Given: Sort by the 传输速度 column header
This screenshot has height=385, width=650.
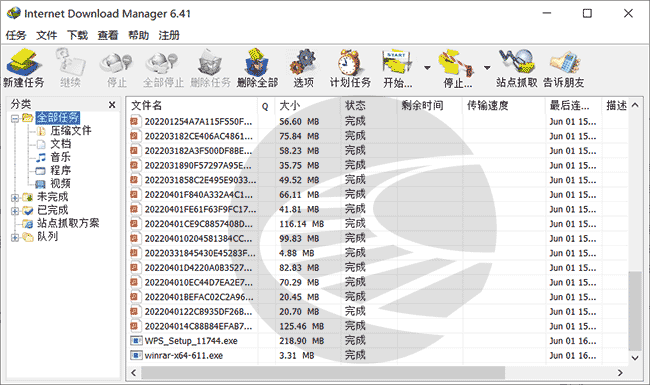Looking at the screenshot, I should click(504, 106).
